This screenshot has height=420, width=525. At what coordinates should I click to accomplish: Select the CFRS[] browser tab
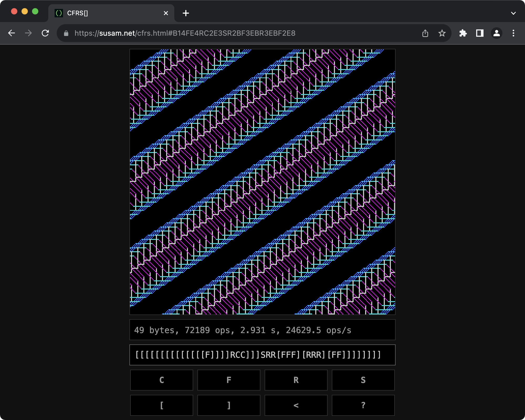pos(105,13)
